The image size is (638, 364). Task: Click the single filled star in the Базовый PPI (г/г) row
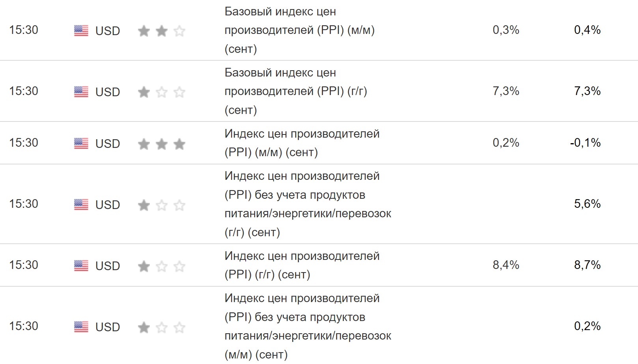tap(144, 92)
